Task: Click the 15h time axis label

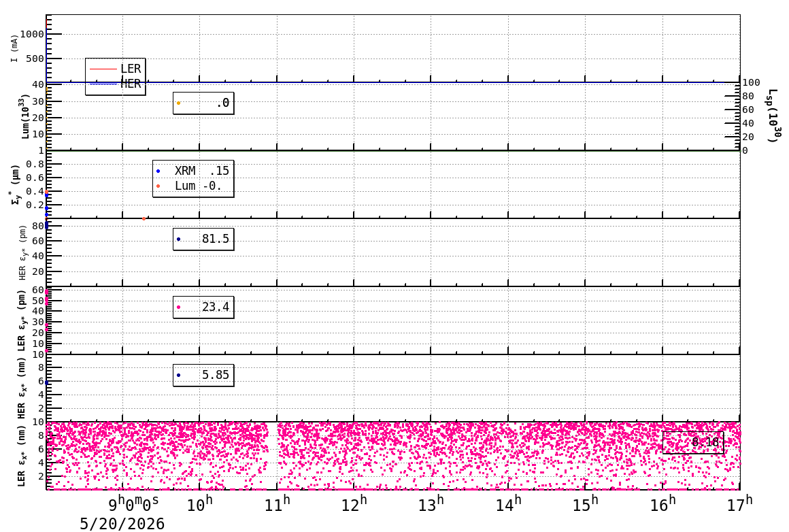Action: (x=586, y=504)
